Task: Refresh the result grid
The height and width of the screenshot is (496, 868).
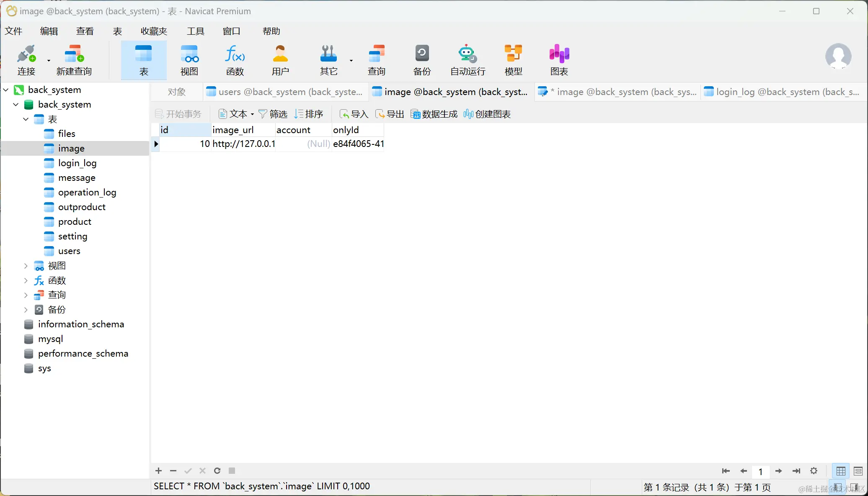Action: [x=217, y=471]
